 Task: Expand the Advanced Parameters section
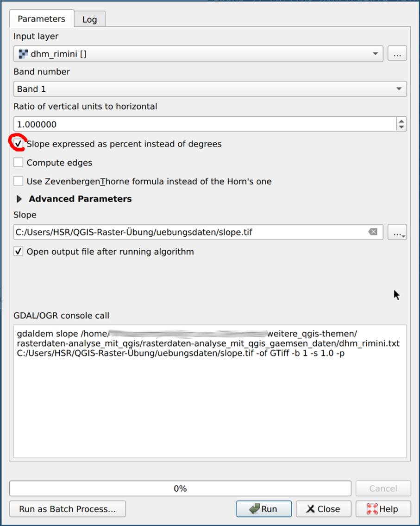pyautogui.click(x=19, y=199)
